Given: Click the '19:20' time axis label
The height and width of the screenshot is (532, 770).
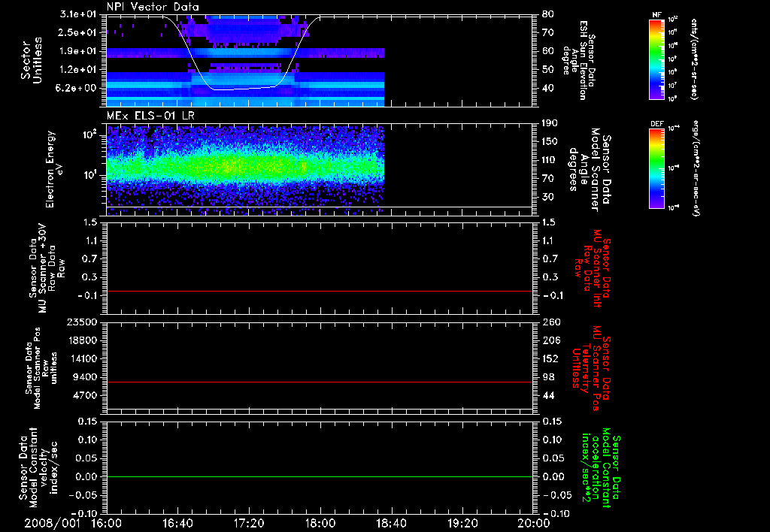Looking at the screenshot, I should (x=462, y=523).
